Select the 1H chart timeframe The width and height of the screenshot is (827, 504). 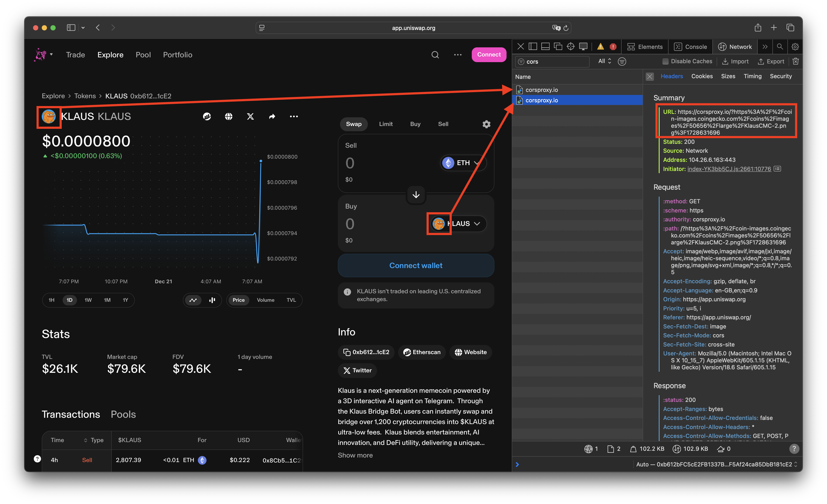coord(51,300)
